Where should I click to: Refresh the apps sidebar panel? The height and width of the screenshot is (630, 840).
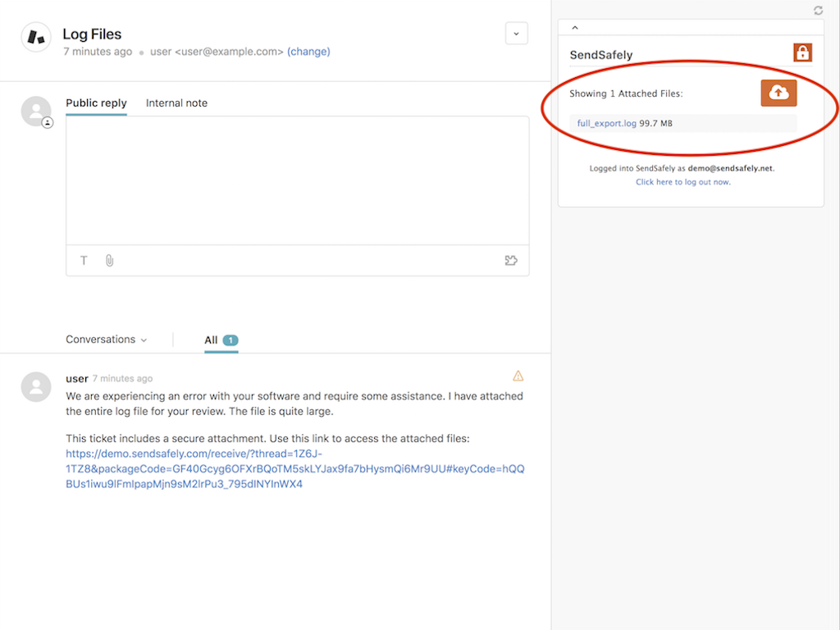(818, 11)
